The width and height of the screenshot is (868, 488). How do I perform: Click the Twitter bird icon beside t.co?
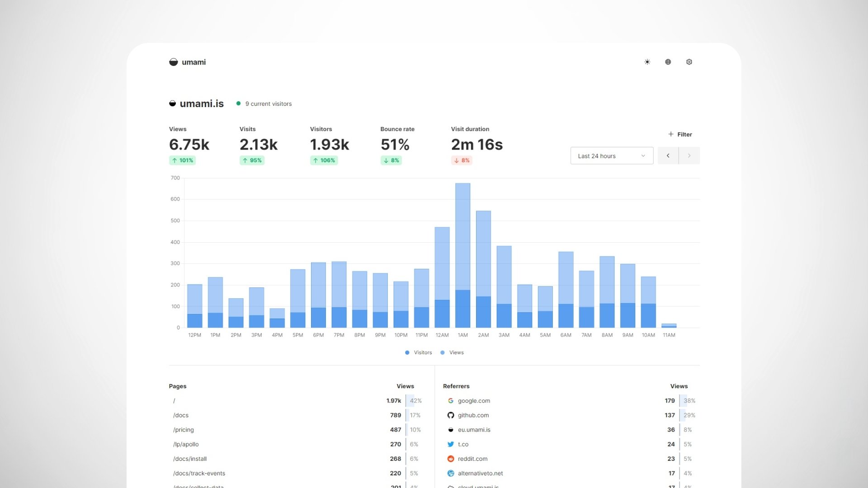click(x=450, y=444)
